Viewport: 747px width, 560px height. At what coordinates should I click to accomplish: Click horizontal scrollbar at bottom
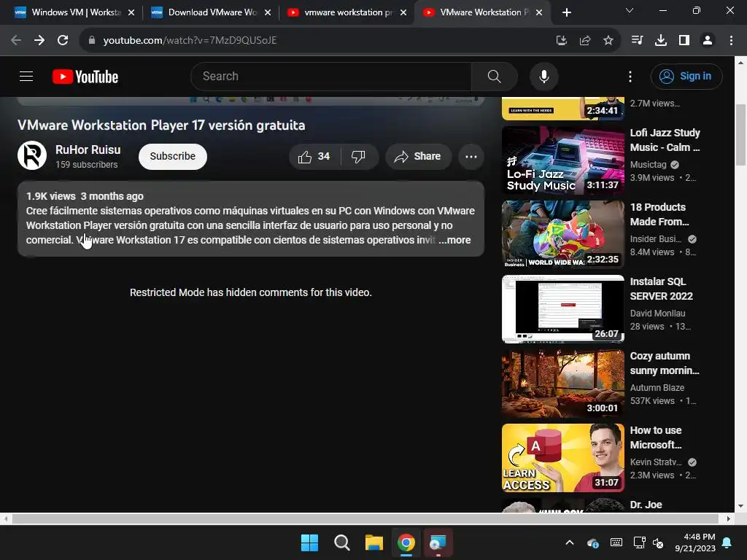coord(365,518)
